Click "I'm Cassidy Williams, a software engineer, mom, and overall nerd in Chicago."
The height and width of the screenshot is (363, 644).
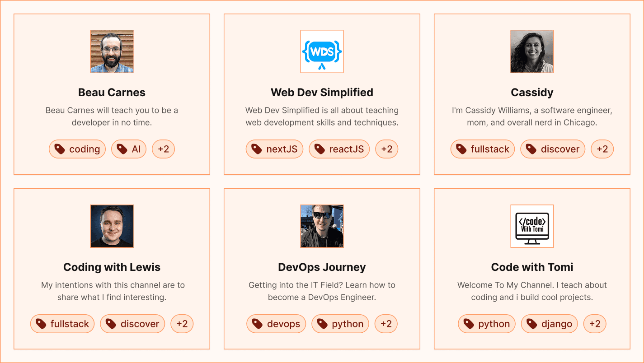click(532, 116)
